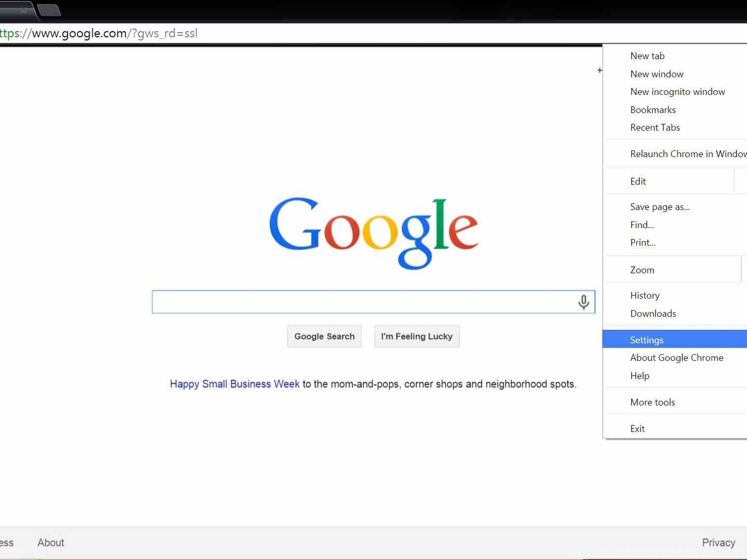Select the second inactive browser tab
Screen dimensions: 747x560
point(49,10)
